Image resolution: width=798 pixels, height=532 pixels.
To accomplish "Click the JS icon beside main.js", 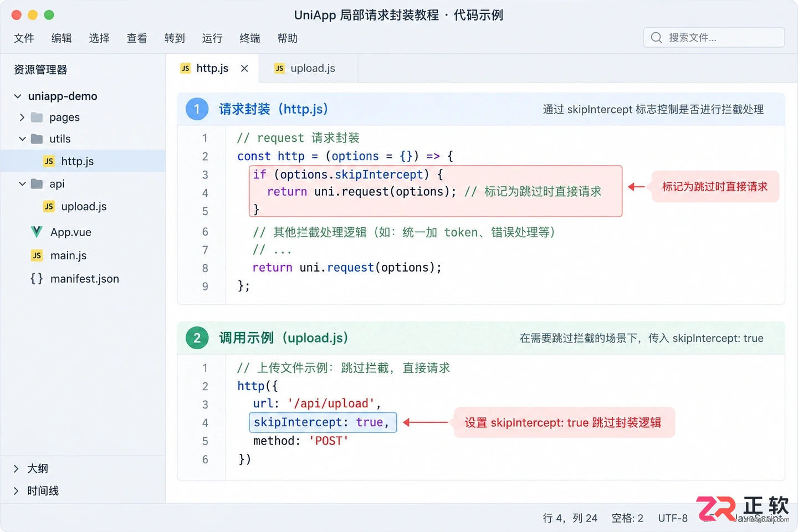I will [x=37, y=255].
